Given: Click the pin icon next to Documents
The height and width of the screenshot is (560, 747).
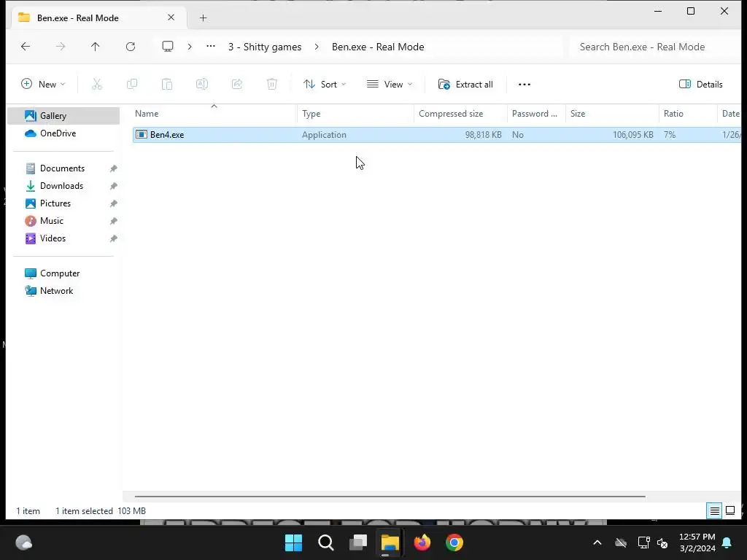Looking at the screenshot, I should (113, 168).
